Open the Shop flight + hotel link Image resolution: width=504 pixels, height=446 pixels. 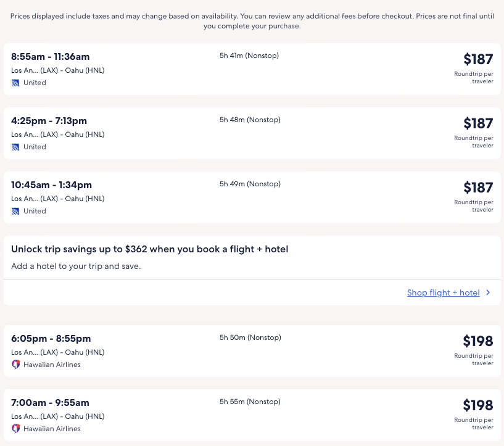[x=443, y=293]
